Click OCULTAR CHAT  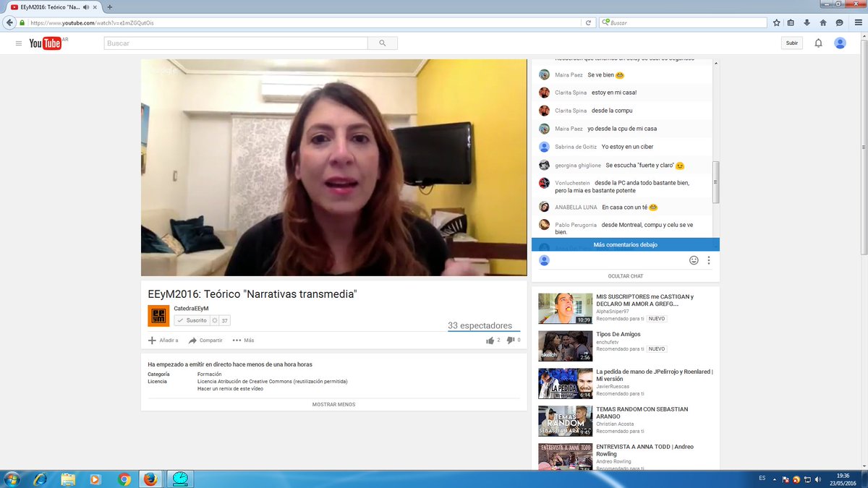[626, 276]
